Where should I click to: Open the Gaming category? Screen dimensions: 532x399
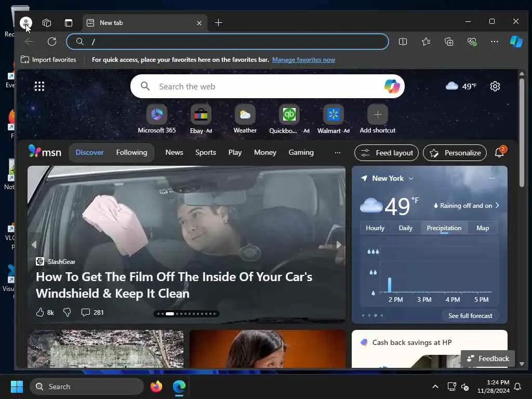(301, 153)
